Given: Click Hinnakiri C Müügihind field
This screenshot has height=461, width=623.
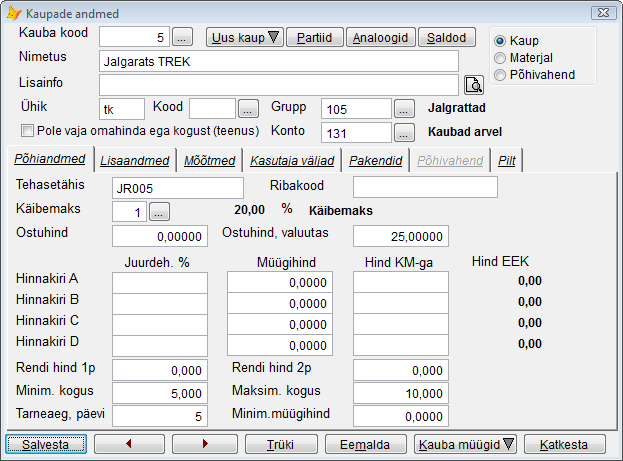Looking at the screenshot, I should (280, 324).
